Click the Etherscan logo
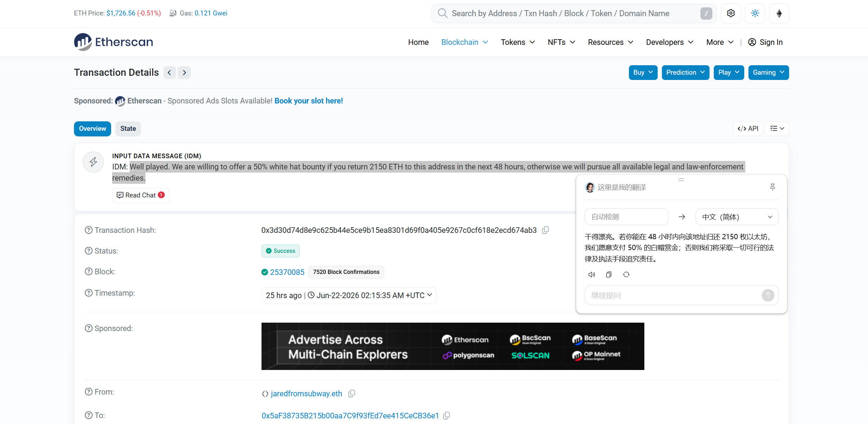This screenshot has height=424, width=868. pos(113,42)
